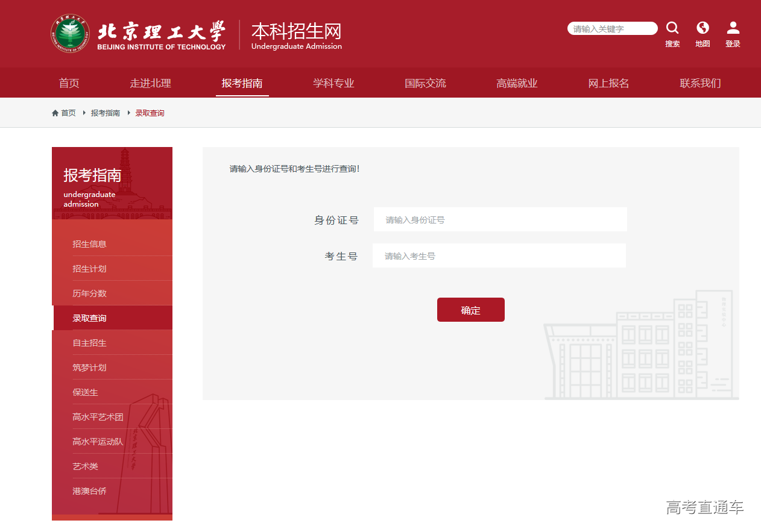Viewport: 761px width, 532px height.
Task: Click the keyword search text box
Action: [x=612, y=28]
